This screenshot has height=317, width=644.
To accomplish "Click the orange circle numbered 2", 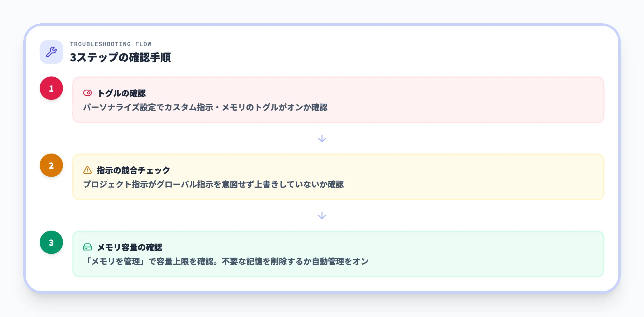I will coord(51,165).
